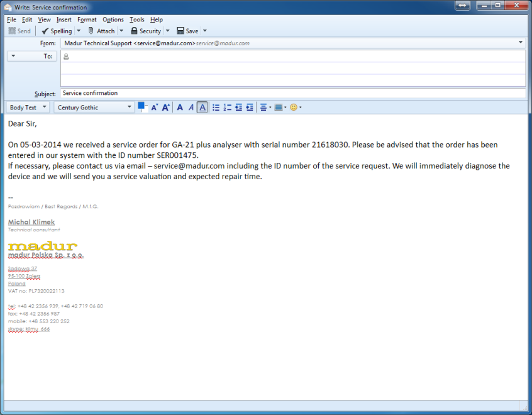Outdent the text

[238, 108]
